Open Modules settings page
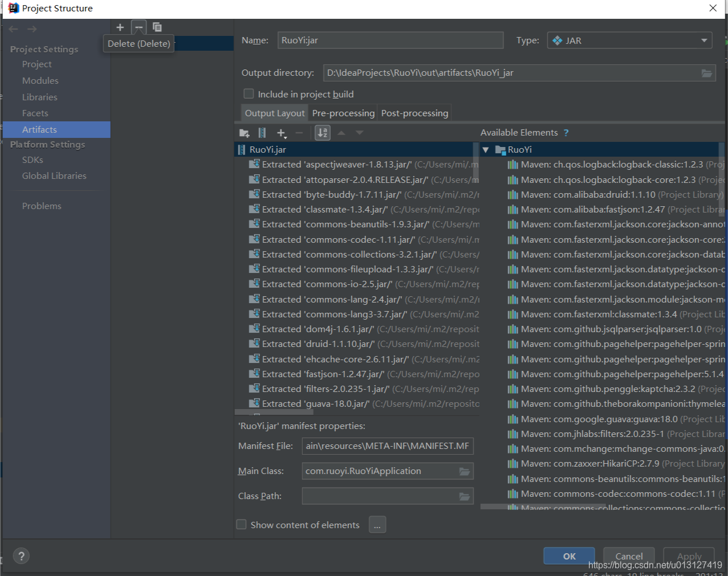Viewport: 728px width, 576px height. tap(40, 81)
